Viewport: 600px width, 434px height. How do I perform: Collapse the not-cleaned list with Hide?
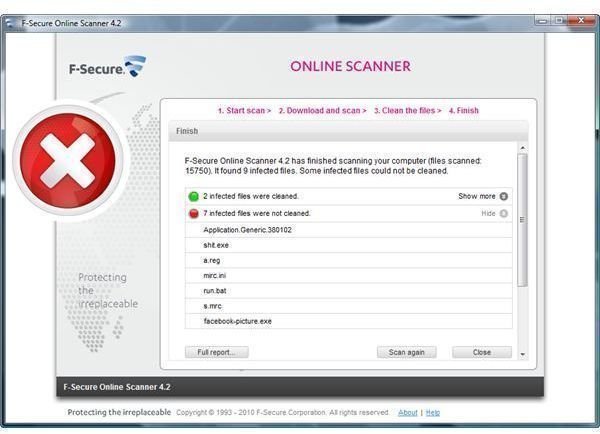click(x=494, y=213)
